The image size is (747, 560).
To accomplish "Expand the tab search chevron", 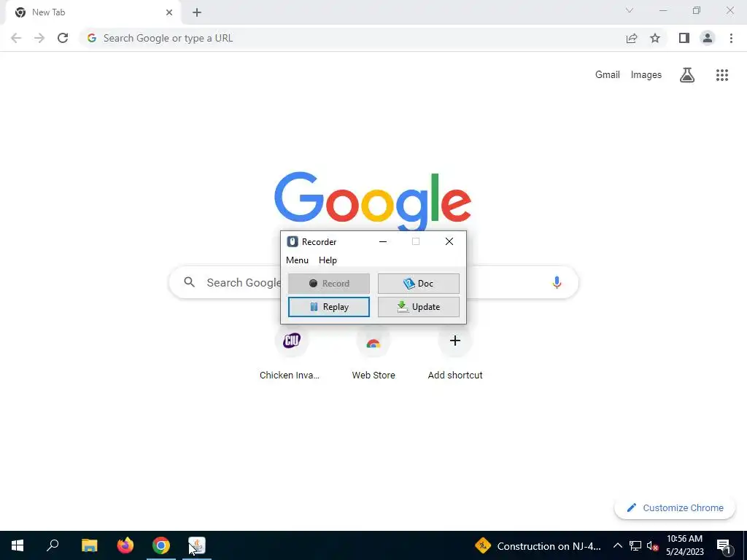I will click(630, 10).
